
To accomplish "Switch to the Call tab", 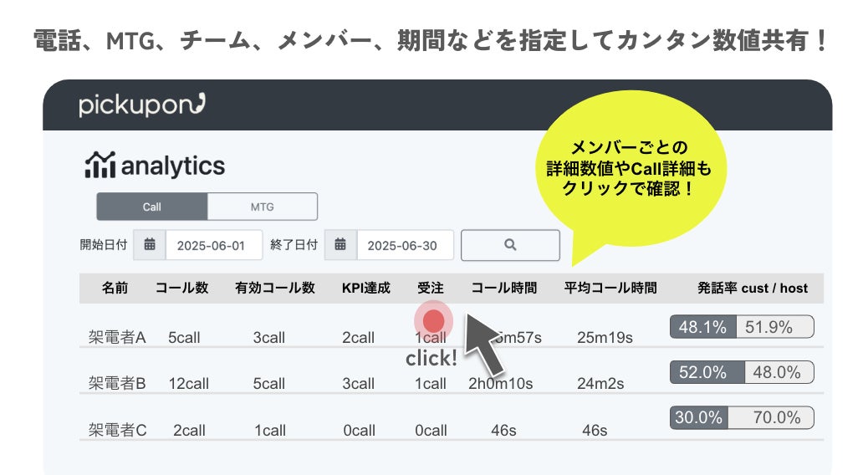I will coord(152,207).
